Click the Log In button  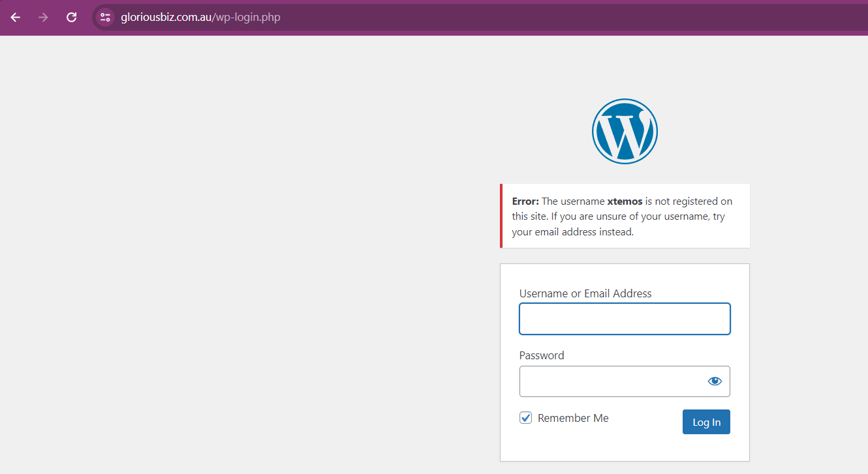[x=706, y=422]
